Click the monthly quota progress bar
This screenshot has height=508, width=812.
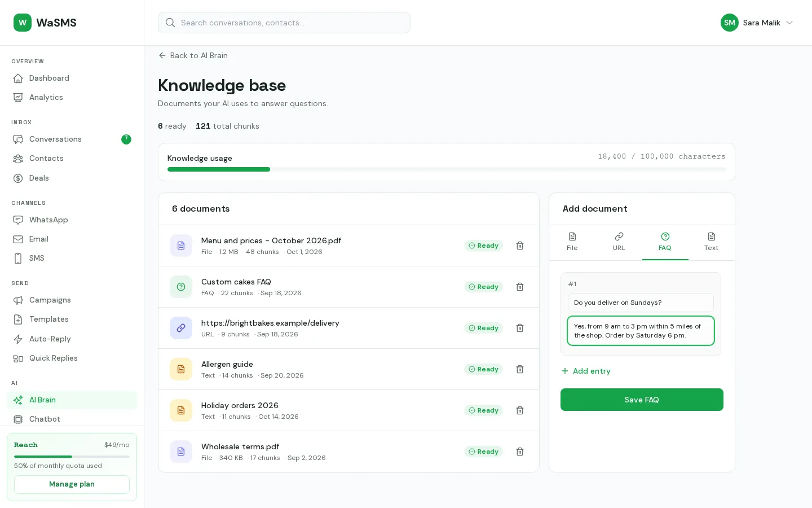72,457
